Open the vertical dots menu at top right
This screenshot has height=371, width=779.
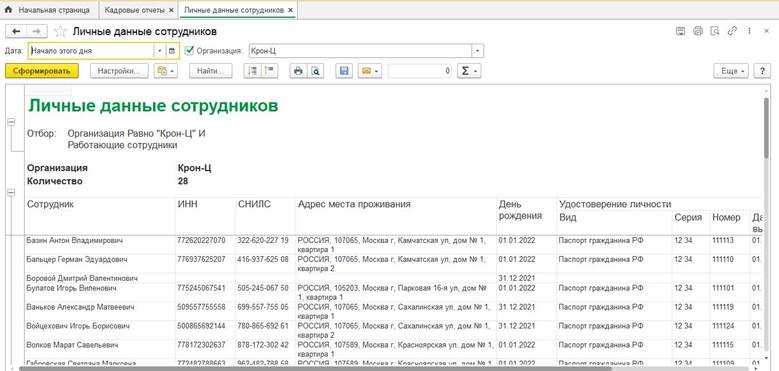click(x=749, y=31)
